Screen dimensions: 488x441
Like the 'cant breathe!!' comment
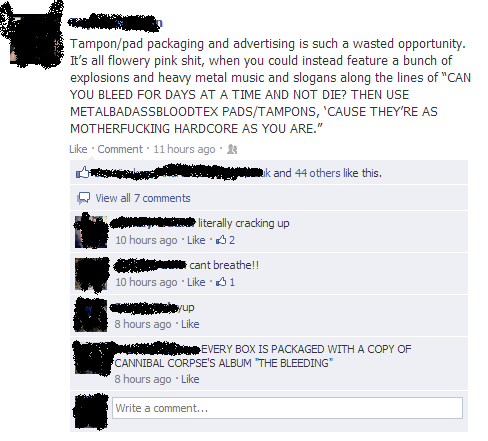coord(196,282)
